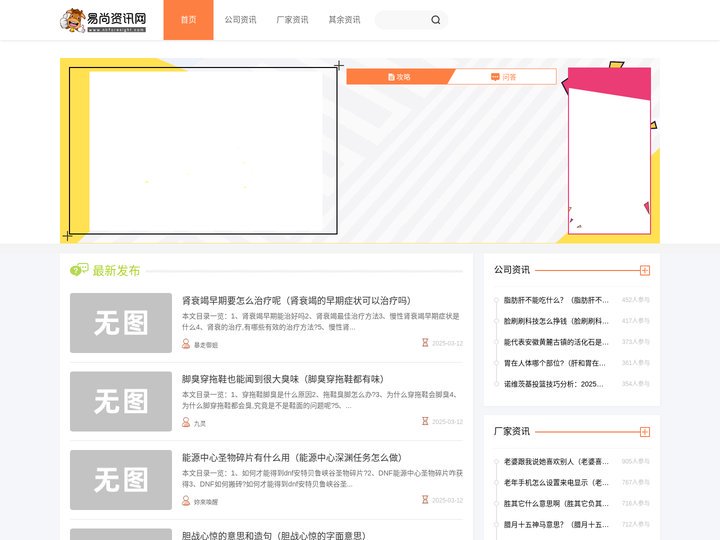This screenshot has height=540, width=720.
Task: Click the search magnifier icon
Action: pos(436,20)
